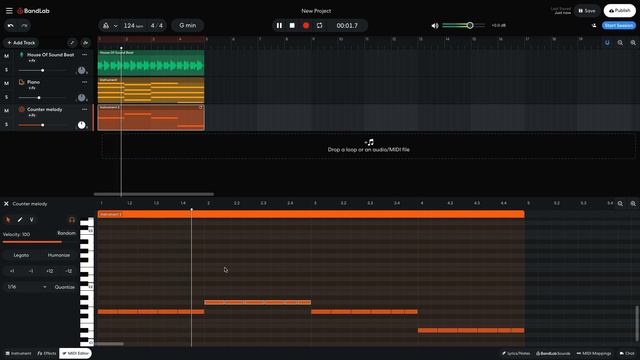Select the pencil draw tool
This screenshot has width=640, height=360.
[20, 220]
